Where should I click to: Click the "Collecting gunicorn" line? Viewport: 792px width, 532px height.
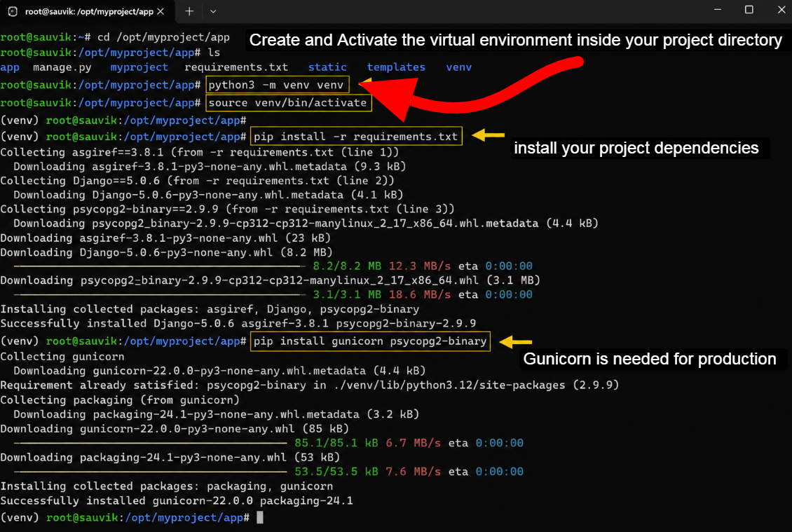62,357
